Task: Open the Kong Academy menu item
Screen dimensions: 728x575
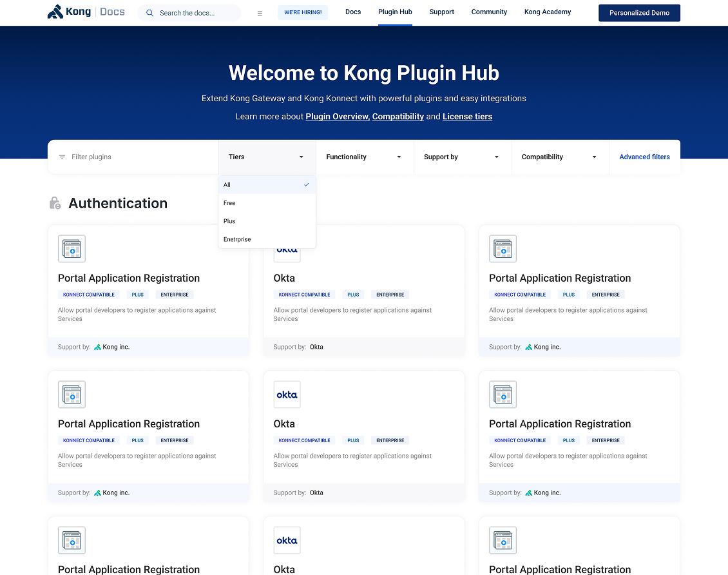Action: (x=547, y=12)
